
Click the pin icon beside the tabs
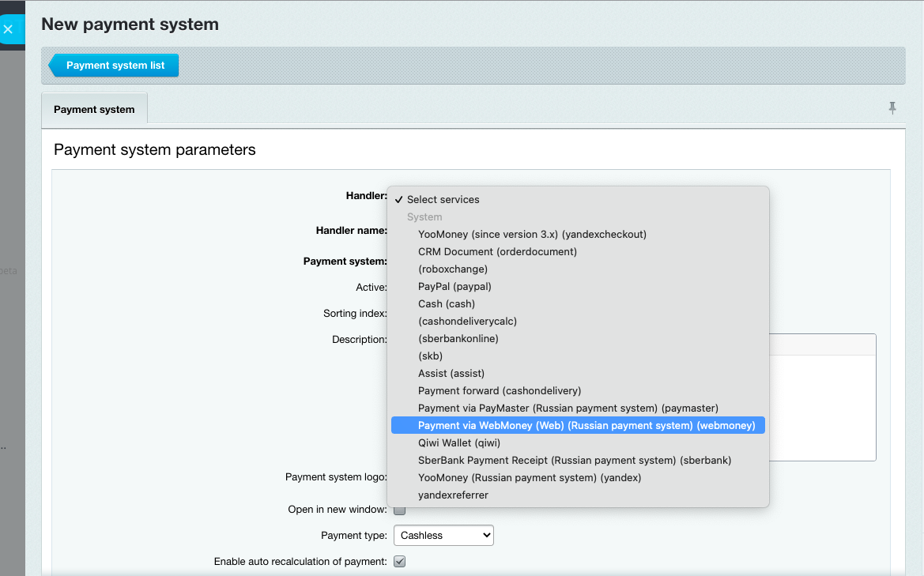pyautogui.click(x=892, y=107)
